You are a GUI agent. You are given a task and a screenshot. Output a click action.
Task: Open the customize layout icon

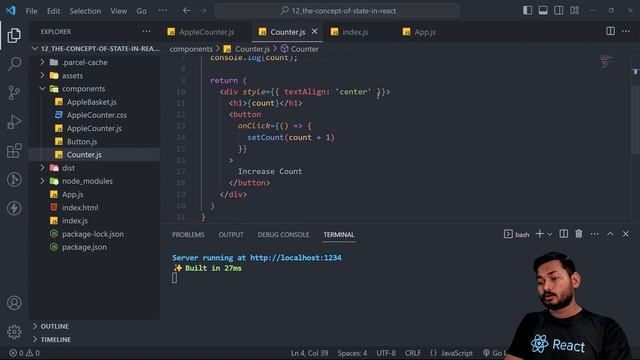tap(575, 11)
